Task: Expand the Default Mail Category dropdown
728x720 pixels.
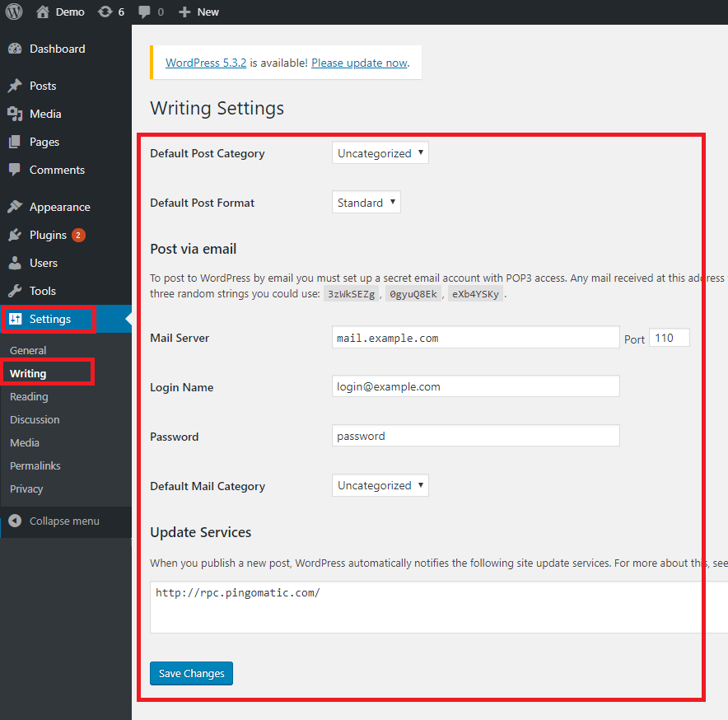Action: (380, 485)
